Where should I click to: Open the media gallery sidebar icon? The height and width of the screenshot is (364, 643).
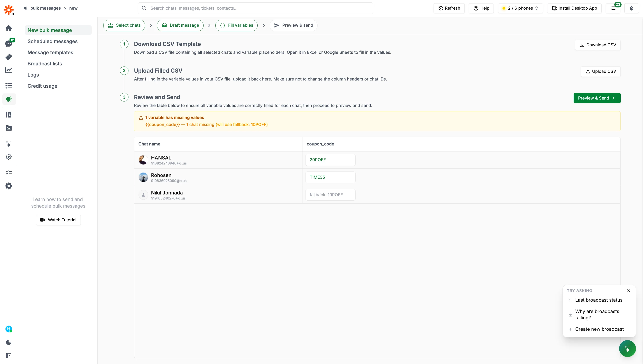click(9, 128)
